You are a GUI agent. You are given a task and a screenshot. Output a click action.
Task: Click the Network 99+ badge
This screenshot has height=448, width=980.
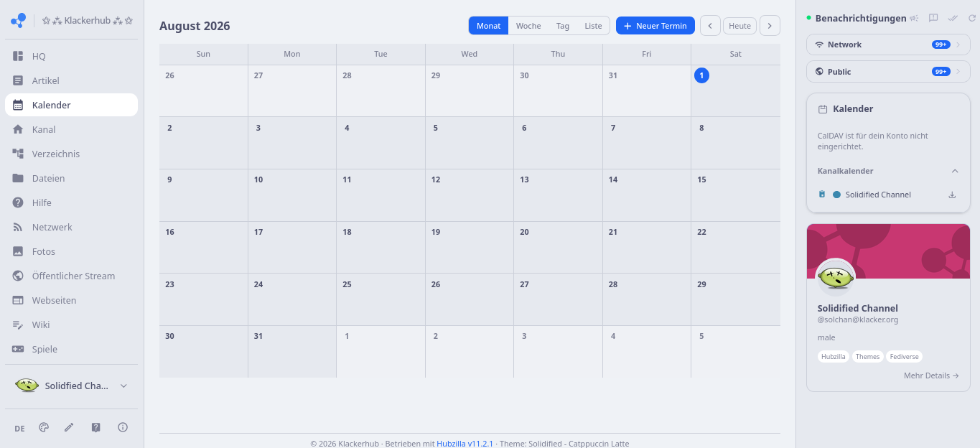(x=941, y=45)
